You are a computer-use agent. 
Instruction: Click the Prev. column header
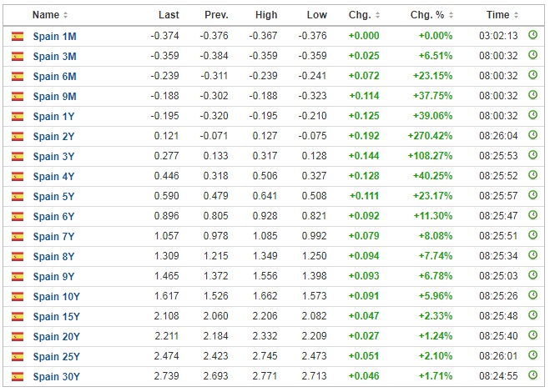216,15
